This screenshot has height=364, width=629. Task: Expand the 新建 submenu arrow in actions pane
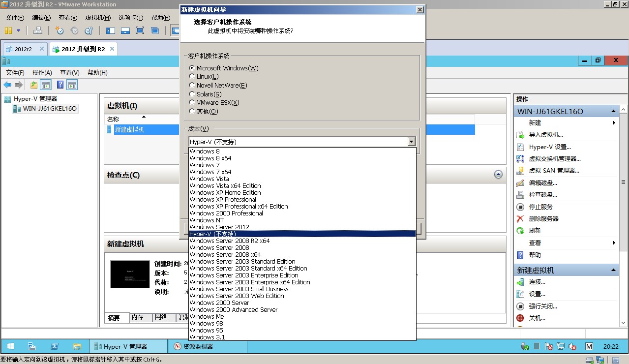[614, 122]
